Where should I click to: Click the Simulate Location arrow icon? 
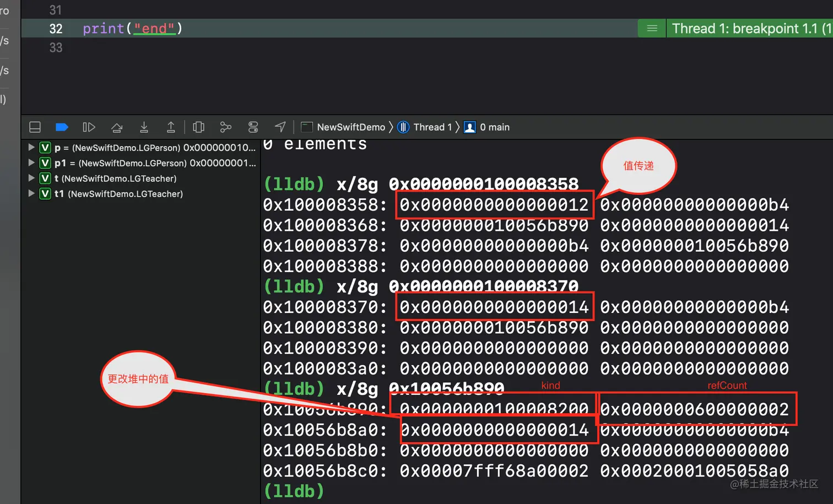point(280,127)
